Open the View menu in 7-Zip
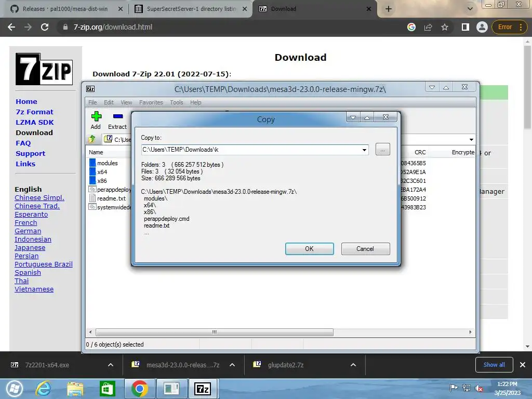The image size is (532, 399). click(126, 102)
